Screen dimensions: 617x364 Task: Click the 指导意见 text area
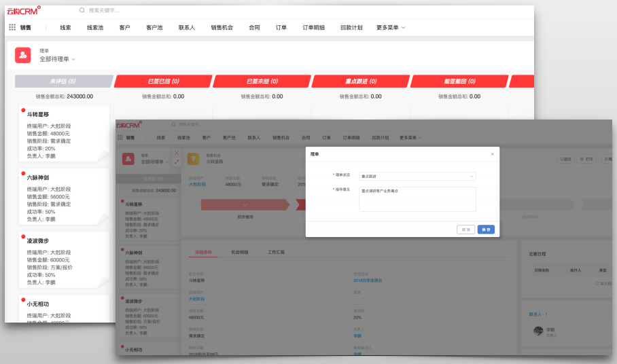(x=417, y=199)
